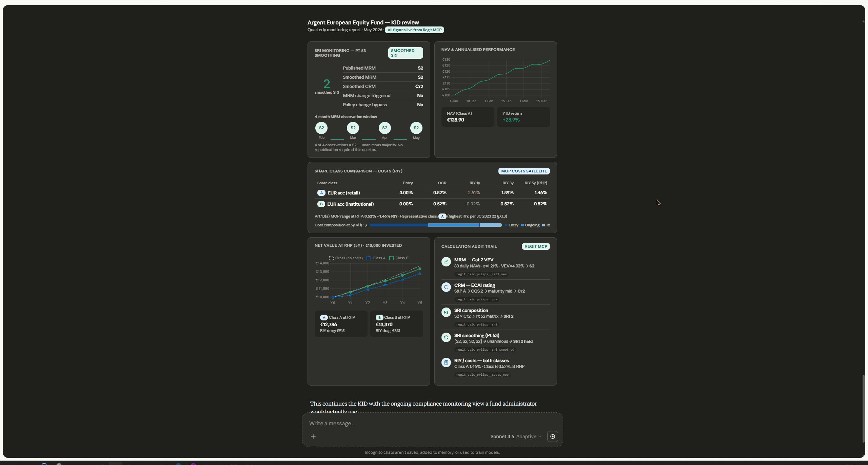
Task: Click the REGIT MCP badge in audit trail
Action: click(x=536, y=246)
